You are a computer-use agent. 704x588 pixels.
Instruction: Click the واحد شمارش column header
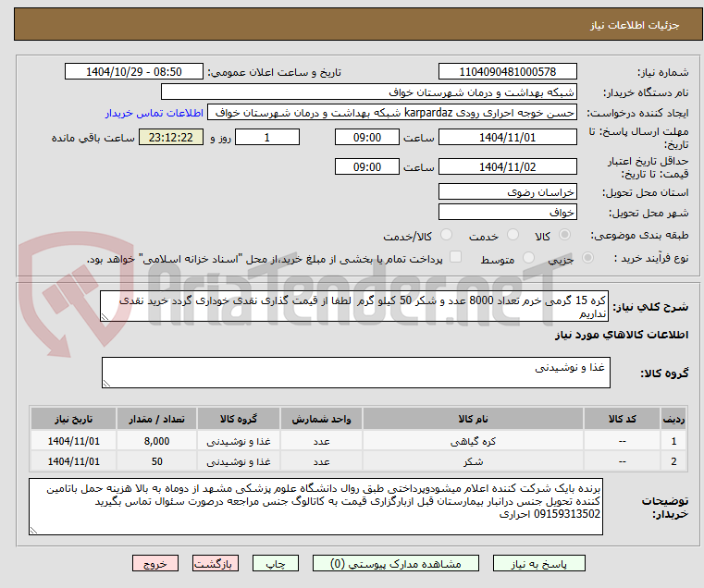pos(321,419)
